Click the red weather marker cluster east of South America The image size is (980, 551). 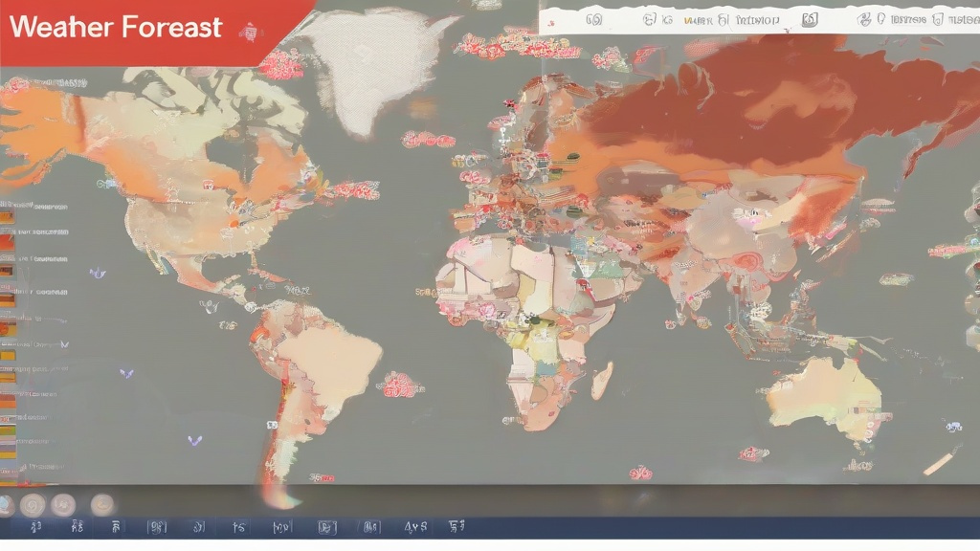pos(399,385)
